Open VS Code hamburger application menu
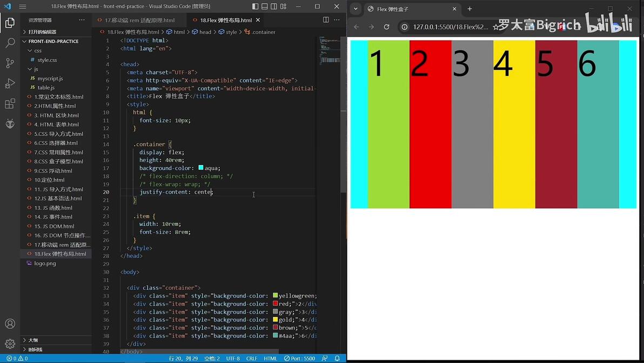Screen dimensions: 644x363 tap(23, 6)
